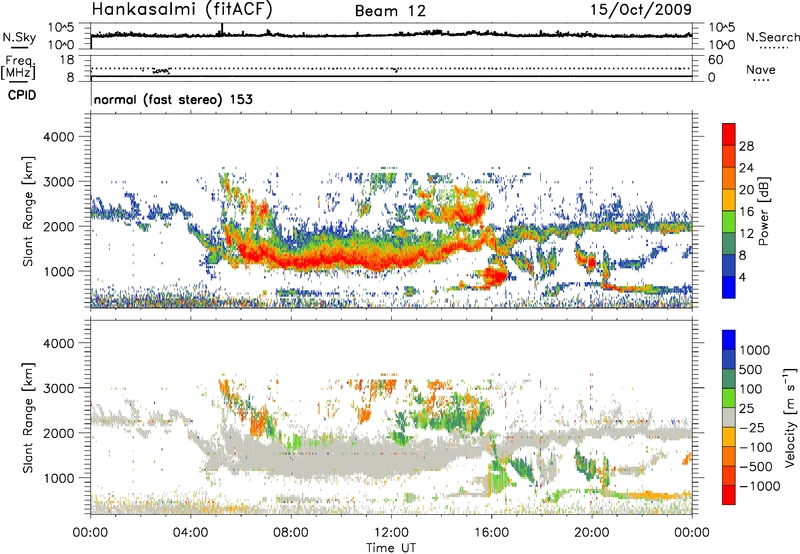Click the dark blue top segment of Velocity colorbar

(729, 340)
